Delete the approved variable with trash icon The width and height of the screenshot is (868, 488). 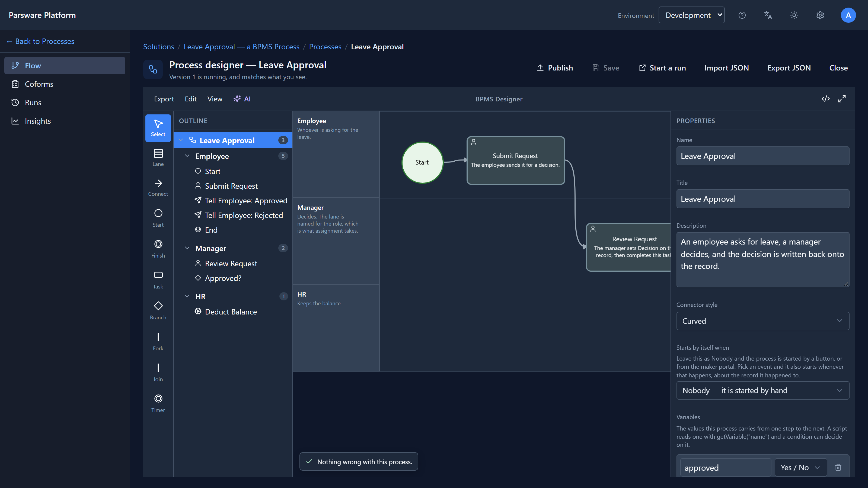(x=838, y=467)
